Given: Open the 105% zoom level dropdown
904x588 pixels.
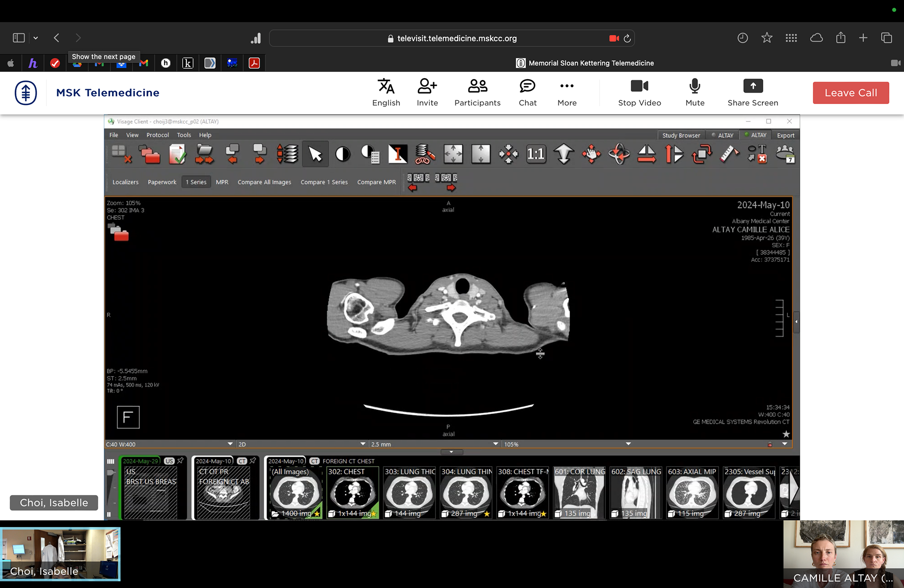Looking at the screenshot, I should point(628,444).
